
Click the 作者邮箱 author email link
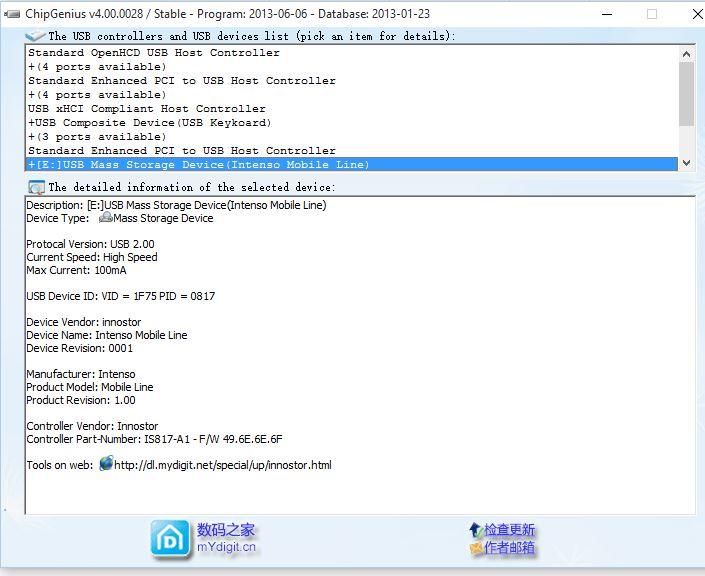pos(509,547)
